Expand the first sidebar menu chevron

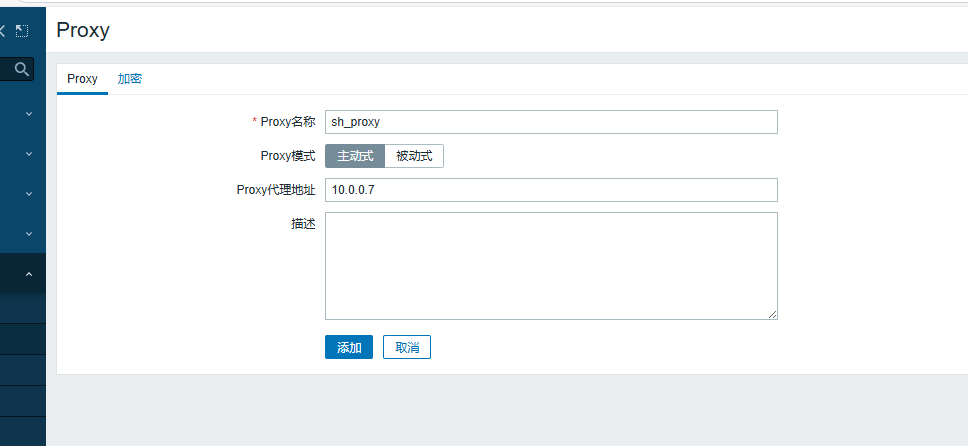(29, 114)
